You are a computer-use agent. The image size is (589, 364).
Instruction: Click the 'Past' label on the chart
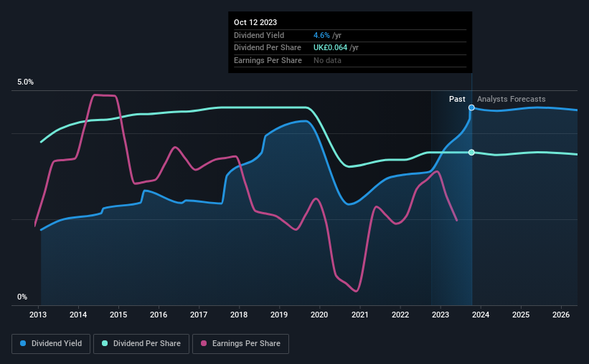coord(457,99)
